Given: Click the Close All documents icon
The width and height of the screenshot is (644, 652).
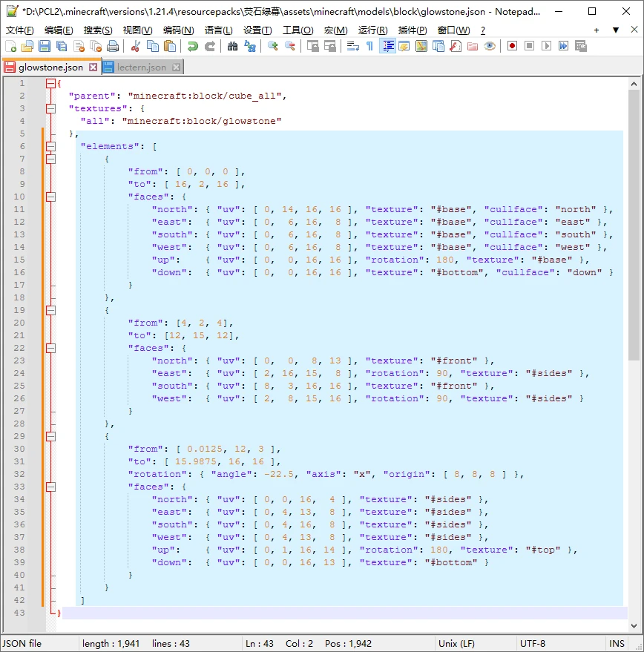Looking at the screenshot, I should [x=96, y=46].
